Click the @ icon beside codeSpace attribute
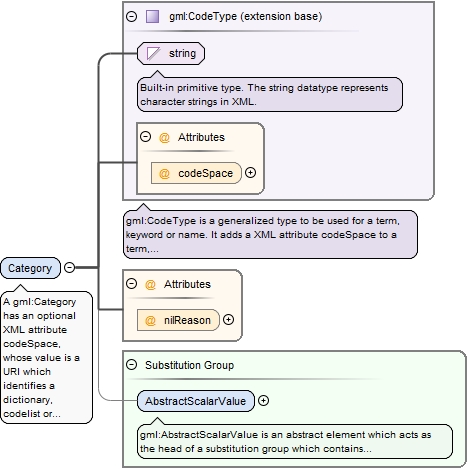This screenshot has width=468, height=469. click(x=164, y=173)
